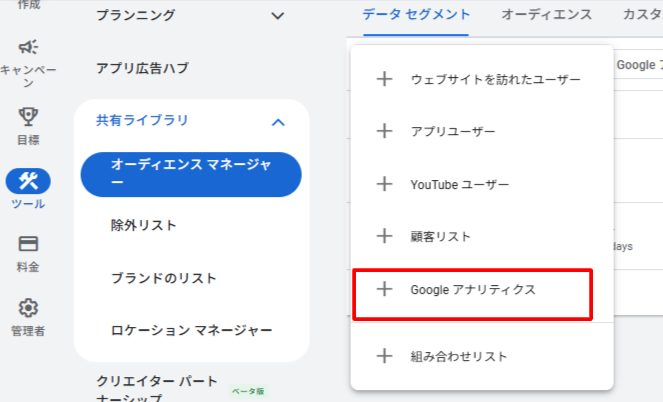This screenshot has width=663, height=402.
Task: Click the 管理者 gear icon
Action: point(28,307)
